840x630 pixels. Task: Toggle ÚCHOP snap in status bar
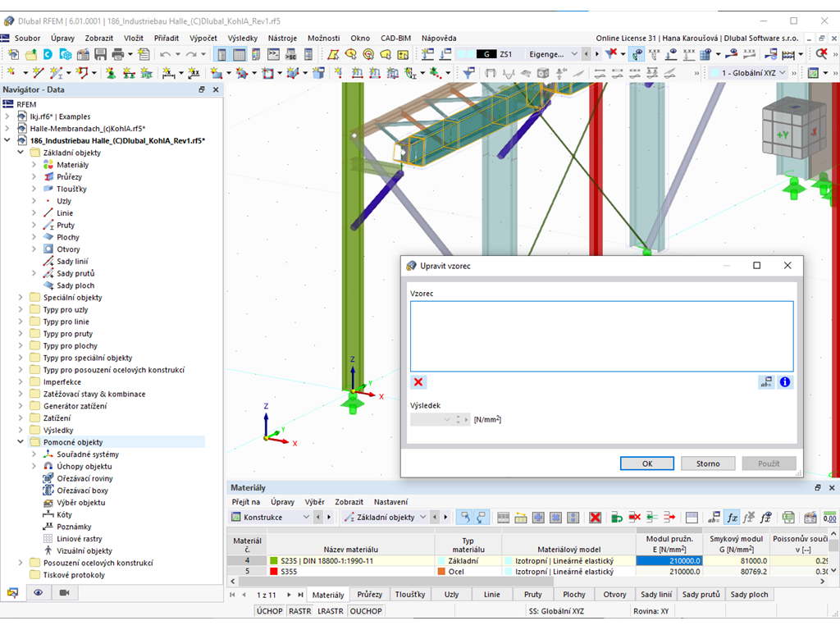[x=269, y=610]
